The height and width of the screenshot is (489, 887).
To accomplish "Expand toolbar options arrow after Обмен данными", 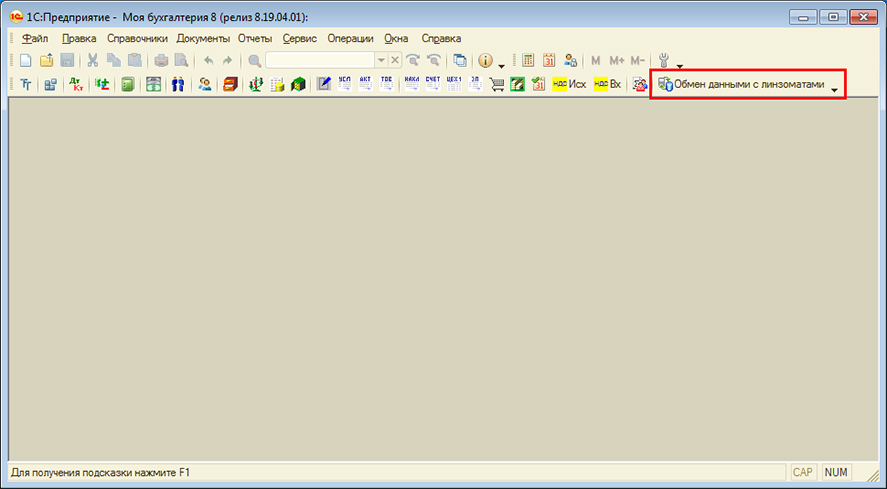I will coord(834,89).
